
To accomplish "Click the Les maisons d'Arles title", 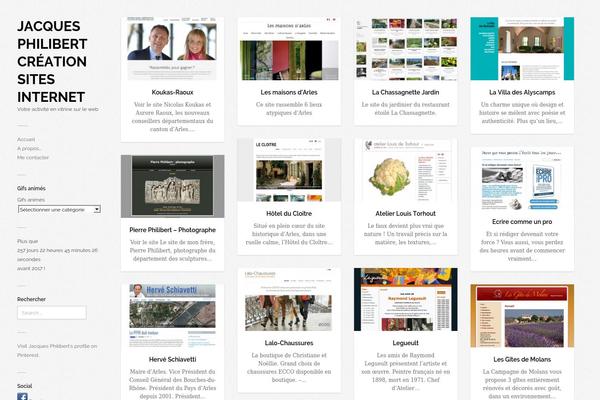I will click(289, 92).
